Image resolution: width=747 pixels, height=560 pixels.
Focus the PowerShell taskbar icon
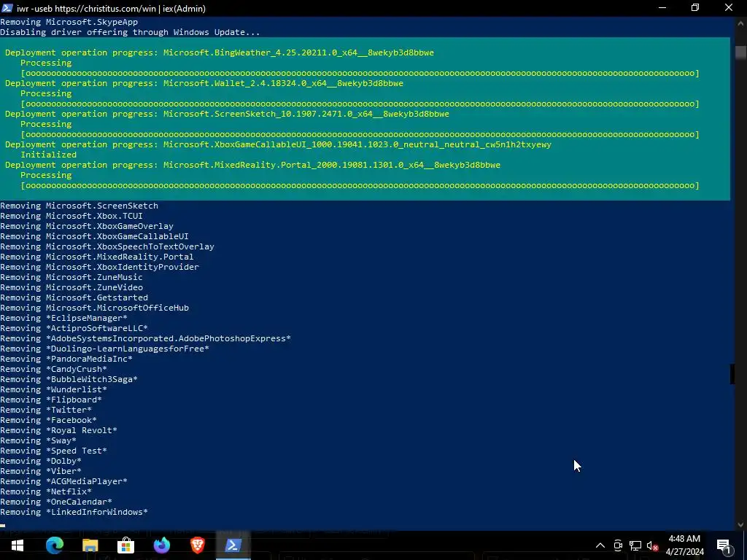(x=233, y=545)
